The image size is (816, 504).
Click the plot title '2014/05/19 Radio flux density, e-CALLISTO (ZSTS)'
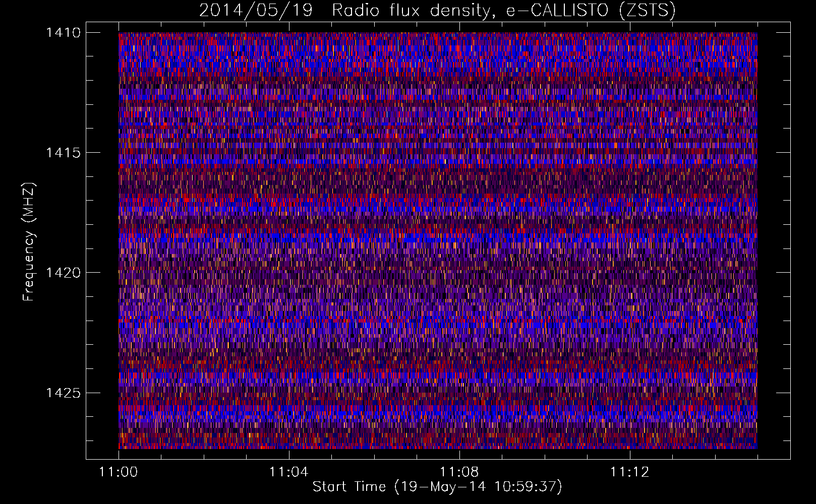[437, 10]
